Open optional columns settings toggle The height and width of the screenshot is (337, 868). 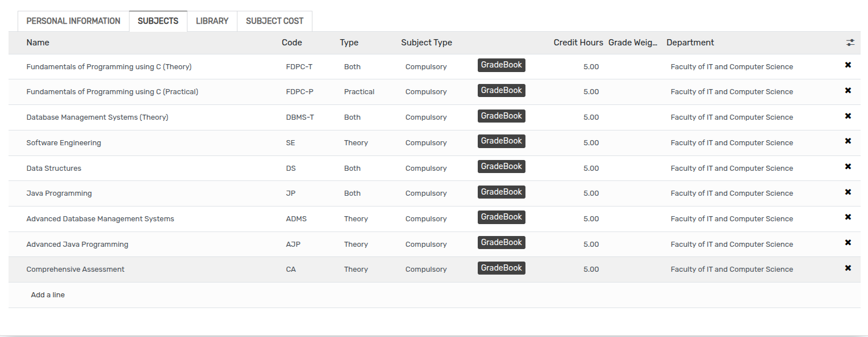(x=850, y=43)
